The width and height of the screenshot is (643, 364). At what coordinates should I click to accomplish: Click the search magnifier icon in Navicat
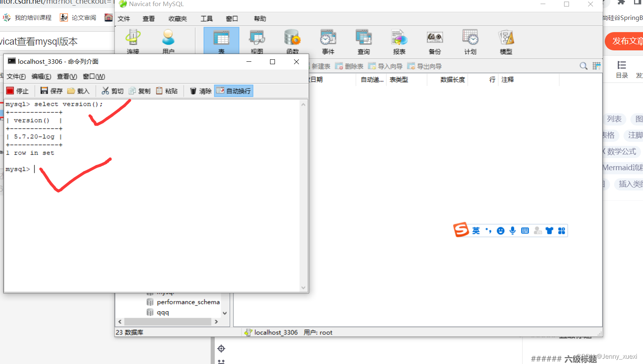pyautogui.click(x=584, y=66)
